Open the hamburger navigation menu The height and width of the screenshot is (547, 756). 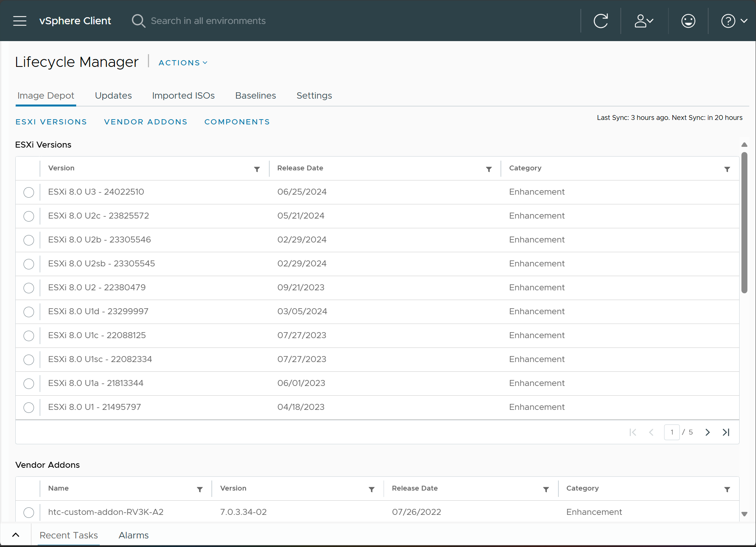[x=19, y=21]
